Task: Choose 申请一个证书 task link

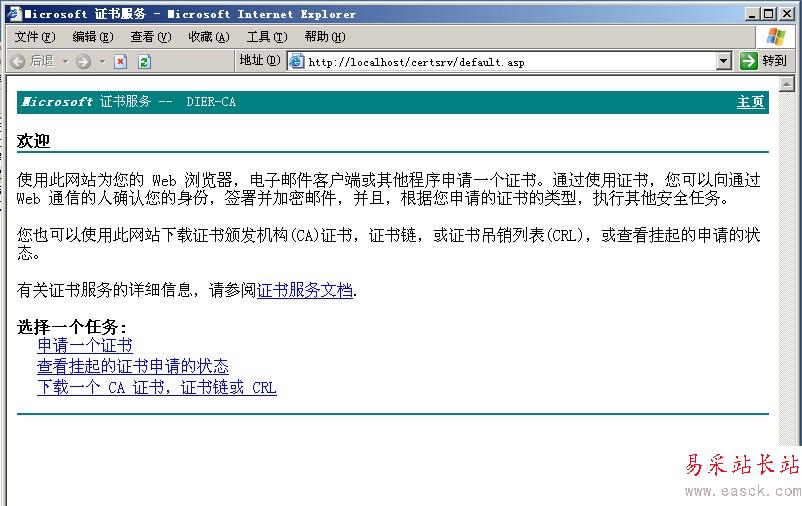Action: pos(85,345)
